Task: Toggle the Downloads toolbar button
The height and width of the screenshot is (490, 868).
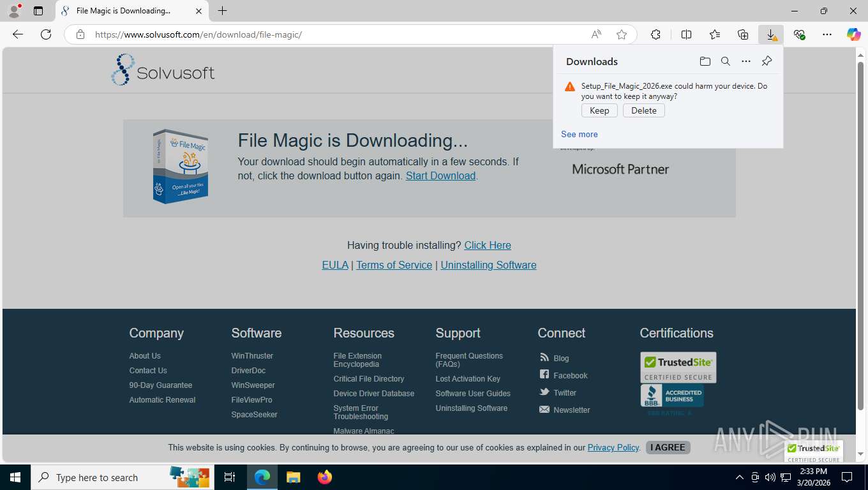Action: click(x=771, y=34)
